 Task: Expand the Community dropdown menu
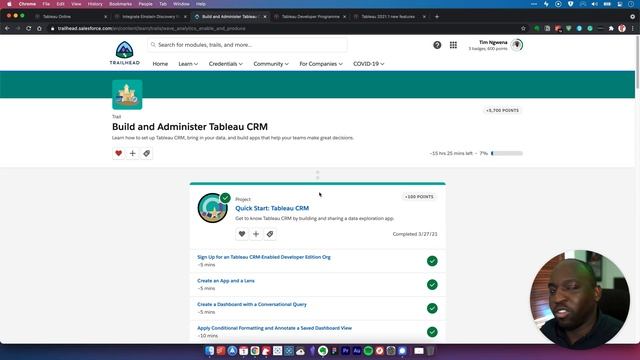271,64
